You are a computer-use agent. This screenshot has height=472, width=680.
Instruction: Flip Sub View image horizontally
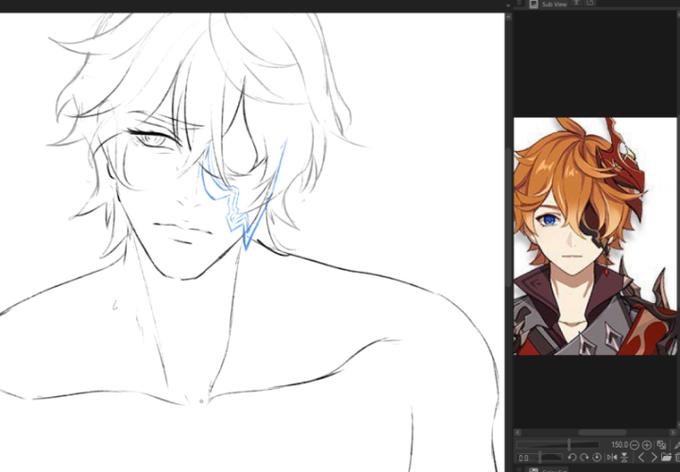click(x=612, y=457)
